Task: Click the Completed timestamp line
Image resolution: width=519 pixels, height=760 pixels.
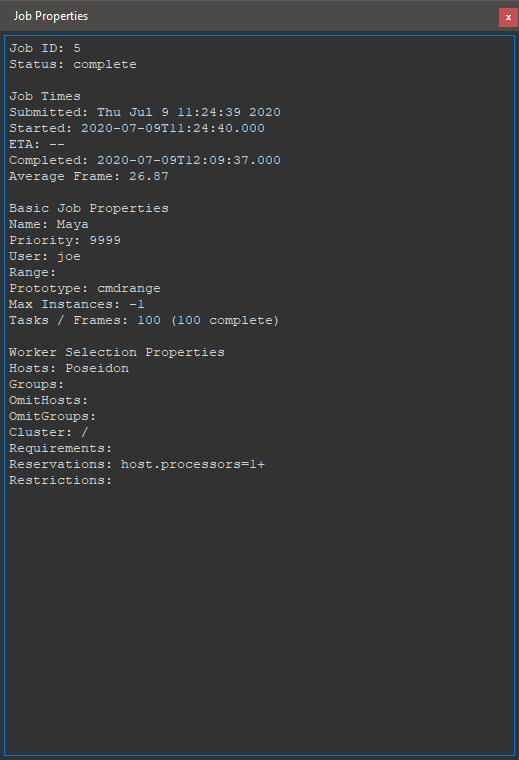Action: (x=145, y=160)
